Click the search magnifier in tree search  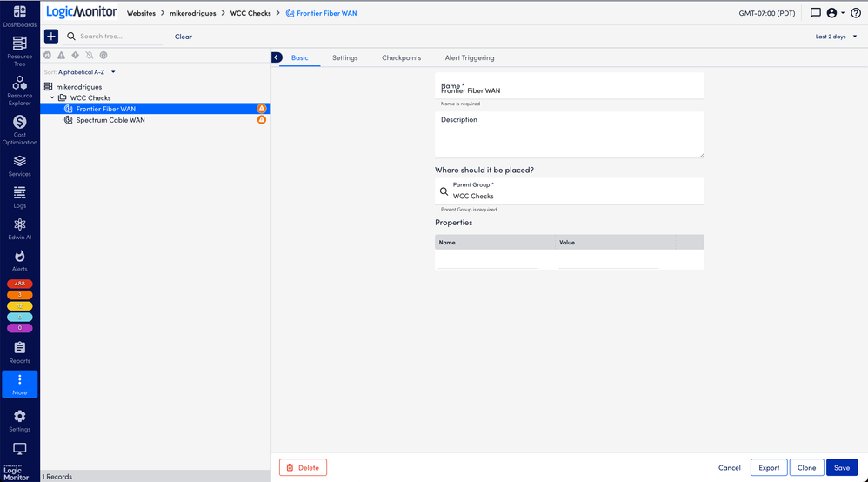click(70, 36)
